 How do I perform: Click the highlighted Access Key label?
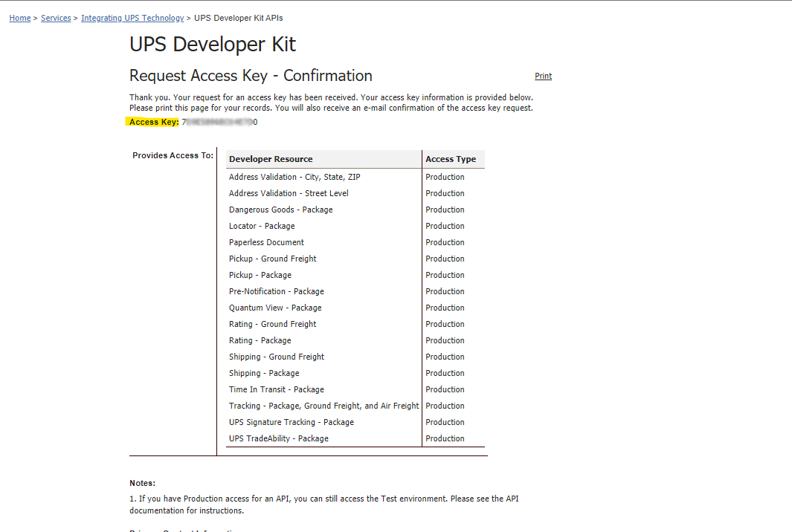coord(153,122)
